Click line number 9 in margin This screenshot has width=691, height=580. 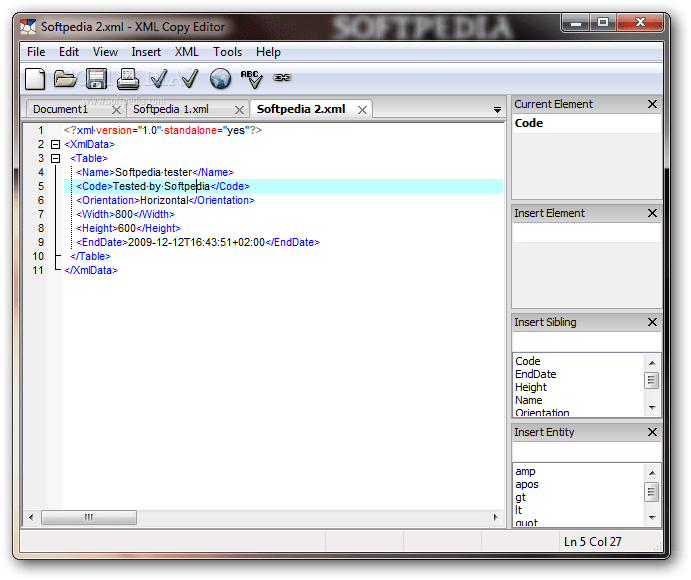point(41,242)
